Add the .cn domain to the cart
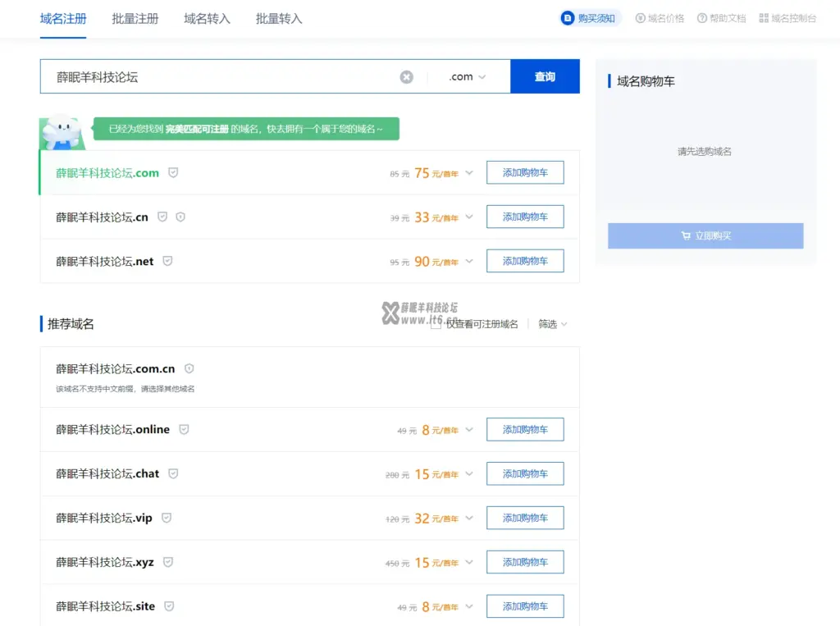Screen dimensions: 840x626 tap(525, 217)
